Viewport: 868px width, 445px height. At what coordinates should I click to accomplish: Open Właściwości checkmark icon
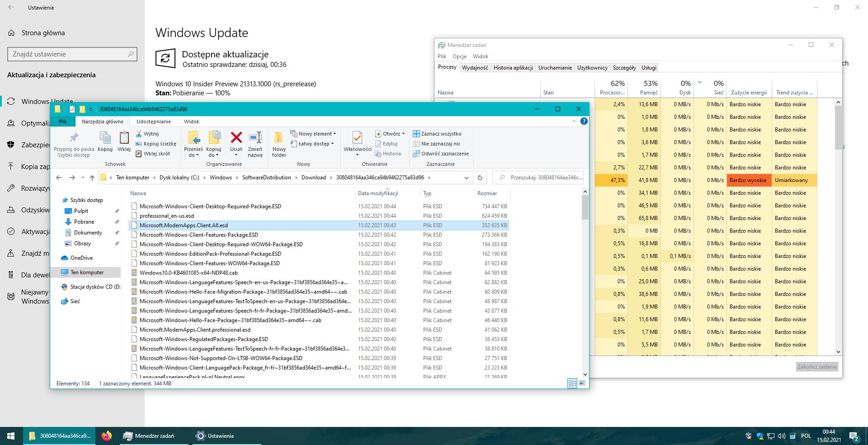tap(357, 138)
